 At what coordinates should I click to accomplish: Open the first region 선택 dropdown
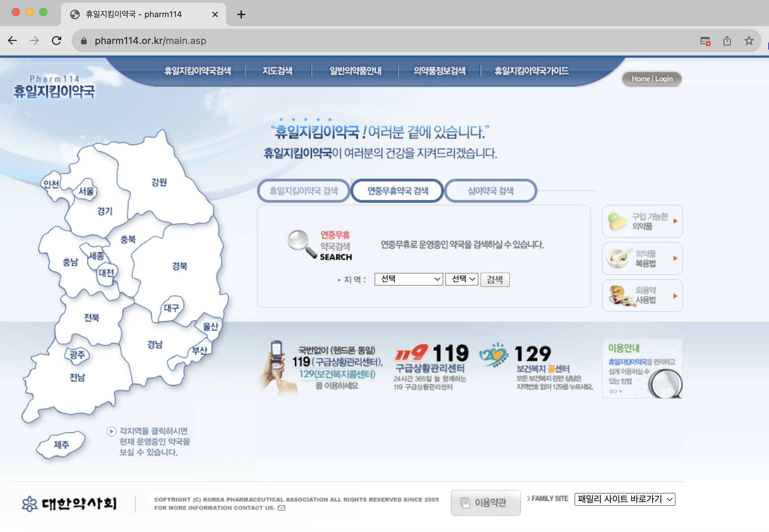coord(409,279)
